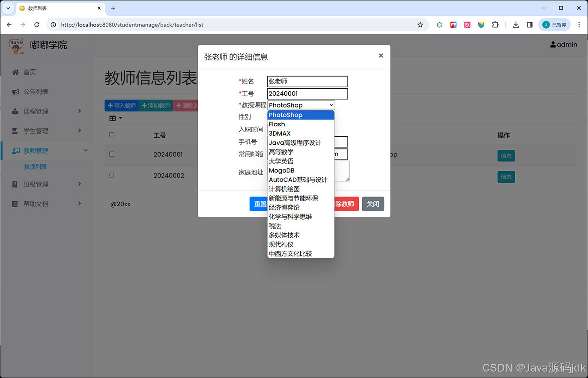Tick the select-all checkbox in table header

[112, 135]
